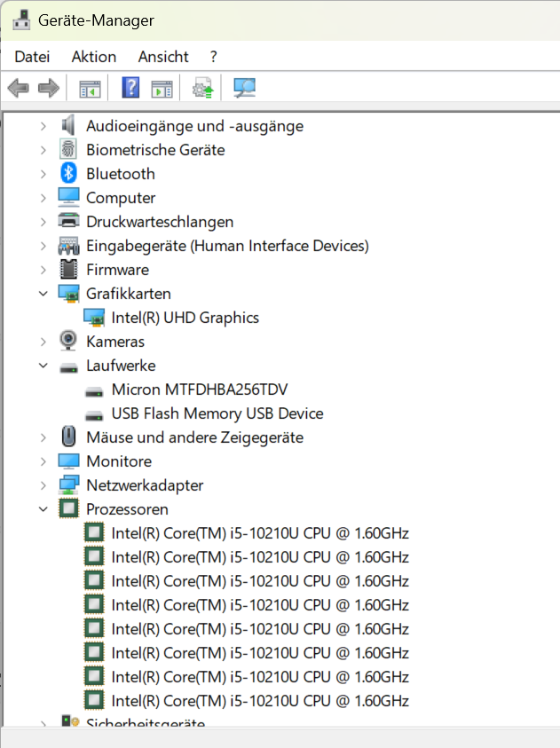Select the Druckwarteschlangen label
Image resolution: width=560 pixels, height=748 pixels.
pos(160,222)
